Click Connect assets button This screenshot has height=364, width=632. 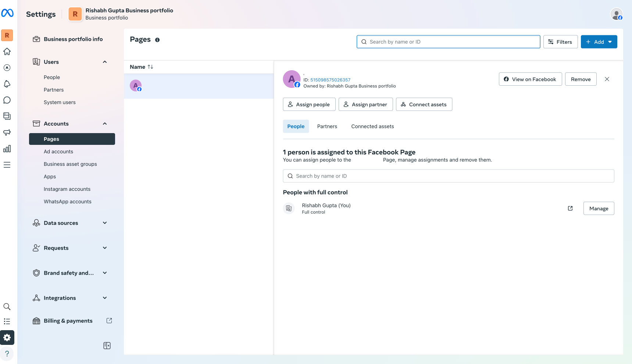(424, 104)
